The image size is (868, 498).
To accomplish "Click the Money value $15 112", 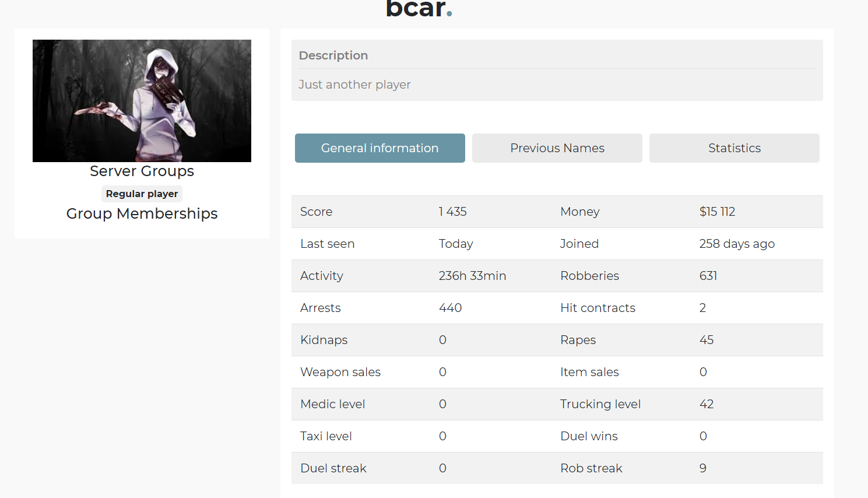I will tap(717, 212).
